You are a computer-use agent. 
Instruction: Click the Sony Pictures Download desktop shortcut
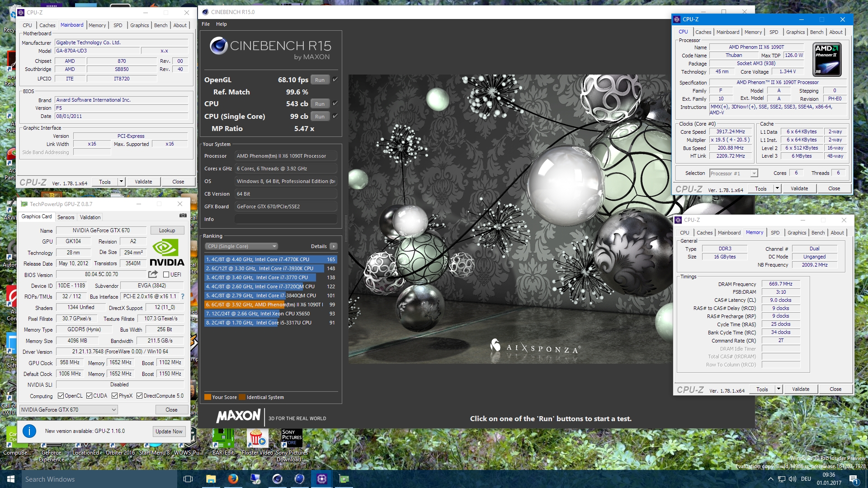(x=292, y=446)
